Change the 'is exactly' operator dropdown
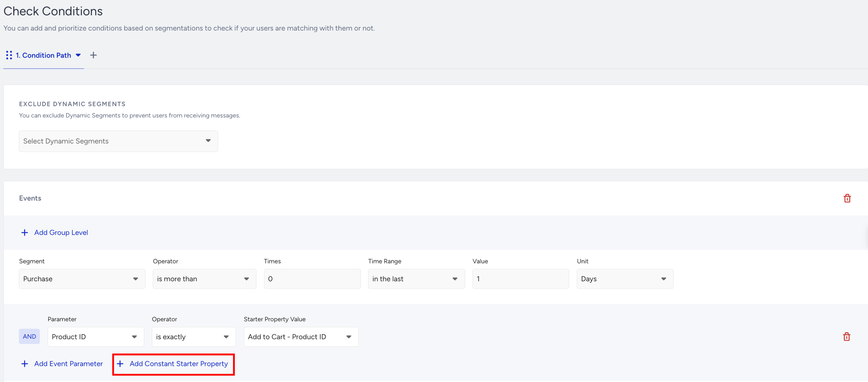This screenshot has height=382, width=868. [194, 337]
